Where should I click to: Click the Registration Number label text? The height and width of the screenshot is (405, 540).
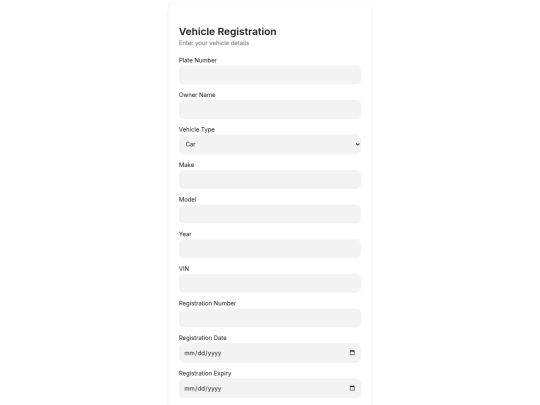[207, 303]
